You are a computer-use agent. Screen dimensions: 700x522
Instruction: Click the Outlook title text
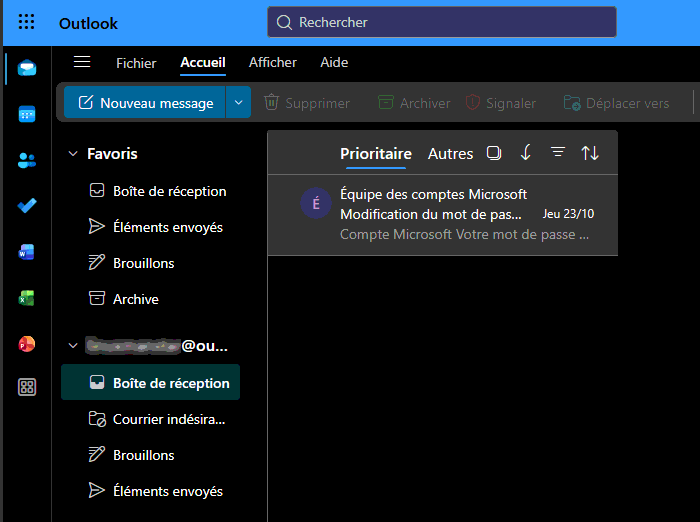[88, 23]
